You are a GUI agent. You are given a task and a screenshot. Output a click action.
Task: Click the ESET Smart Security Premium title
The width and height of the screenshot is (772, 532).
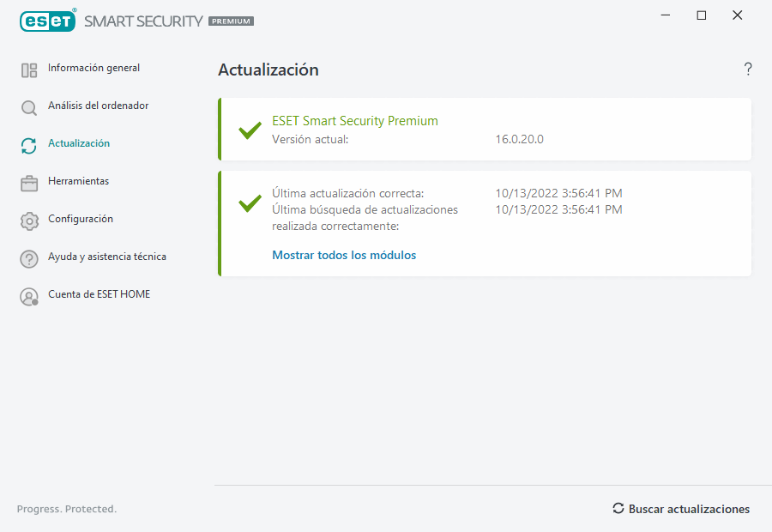pyautogui.click(x=355, y=121)
